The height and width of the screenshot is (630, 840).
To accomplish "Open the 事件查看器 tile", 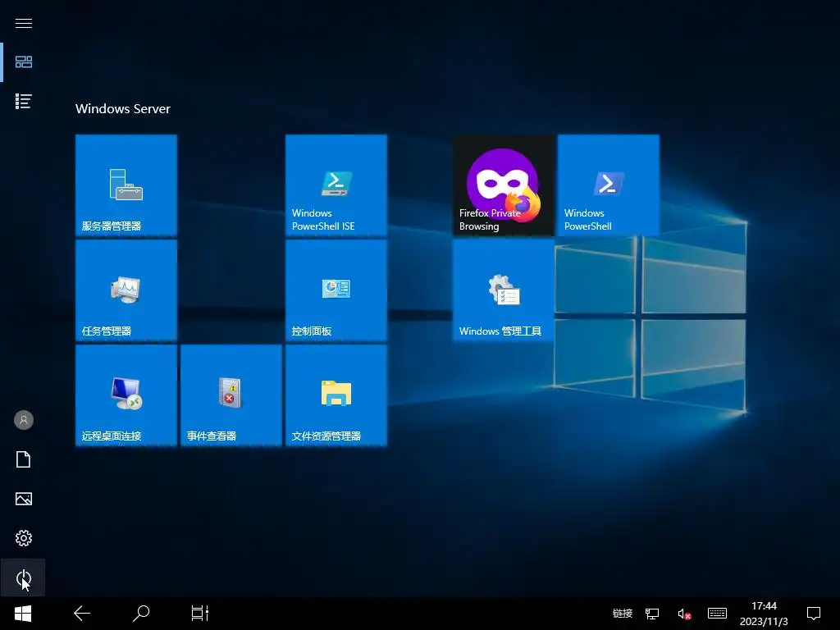I will click(231, 395).
